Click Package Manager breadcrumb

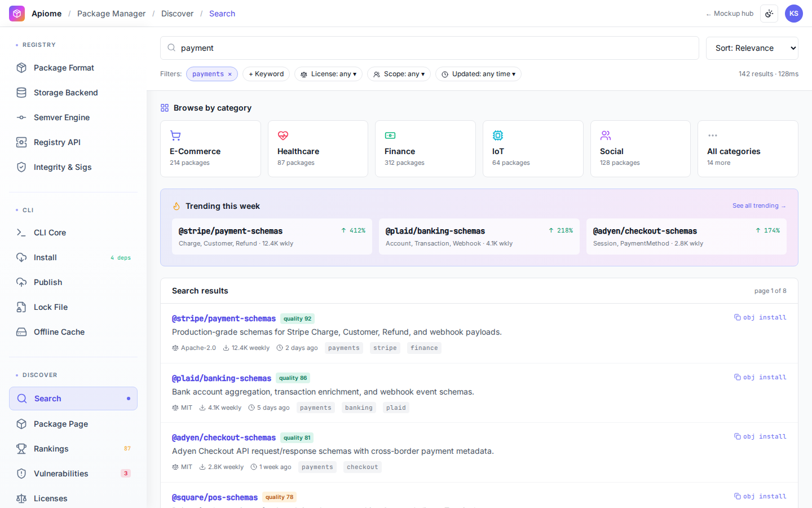click(x=111, y=14)
